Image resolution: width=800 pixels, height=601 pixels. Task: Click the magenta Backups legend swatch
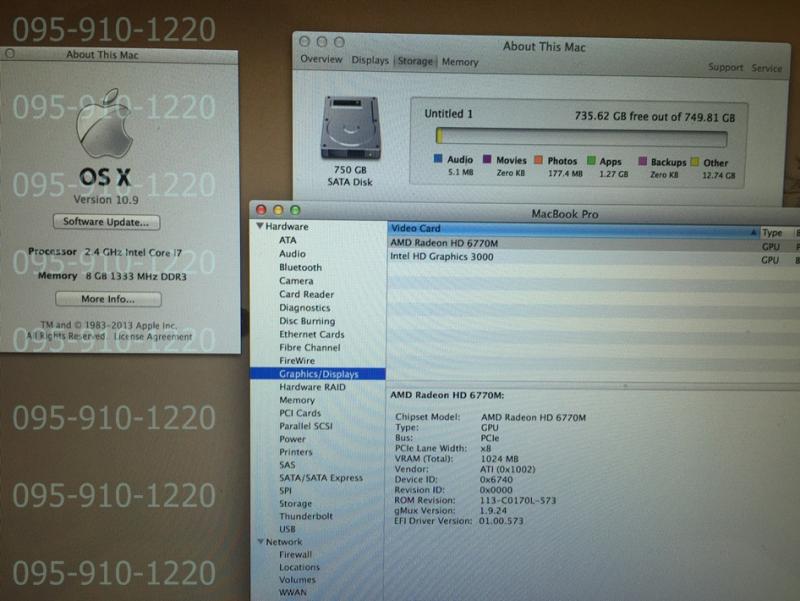(x=642, y=161)
